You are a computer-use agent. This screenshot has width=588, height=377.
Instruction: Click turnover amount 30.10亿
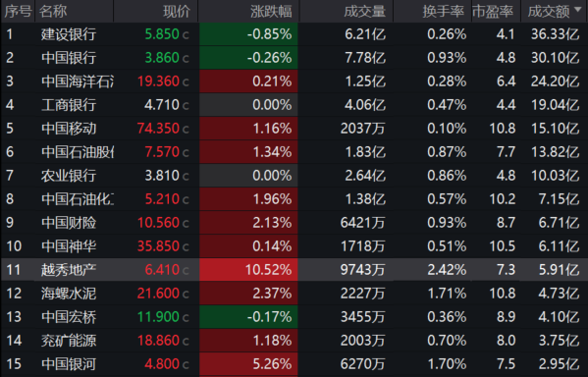[556, 58]
